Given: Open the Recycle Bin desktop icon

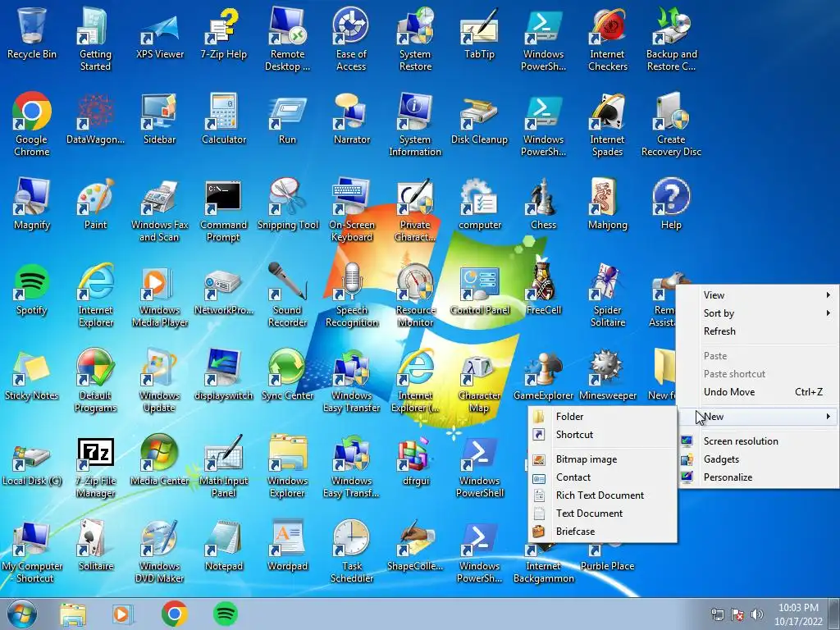Looking at the screenshot, I should tap(32, 33).
